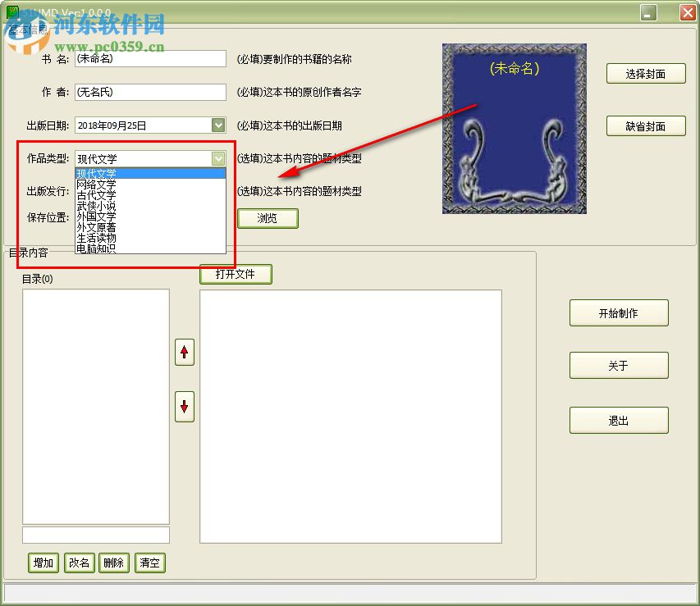The image size is (700, 606).
Task: Click 增加 to add a chapter
Action: tap(43, 563)
